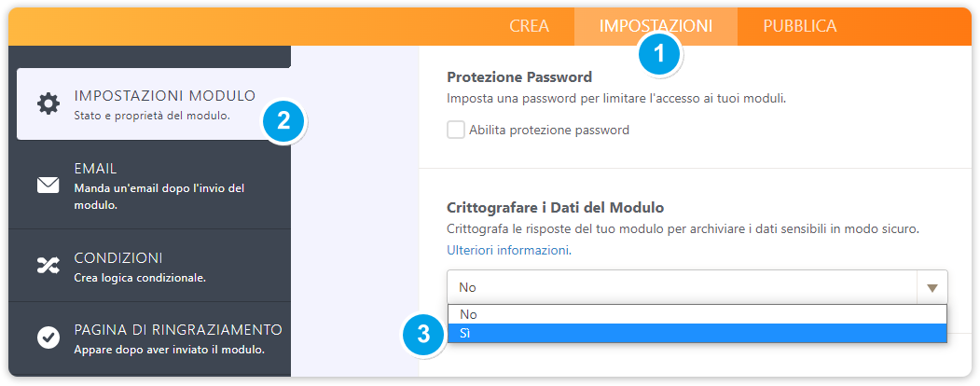Choose No in the encryption dropdown list
The image size is (980, 386).
697,315
